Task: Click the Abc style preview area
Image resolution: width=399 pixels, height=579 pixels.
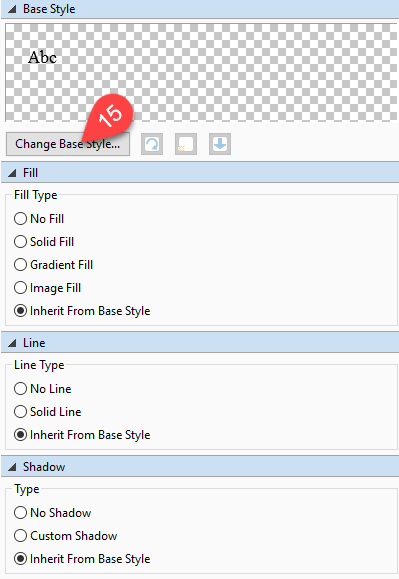Action: click(201, 72)
